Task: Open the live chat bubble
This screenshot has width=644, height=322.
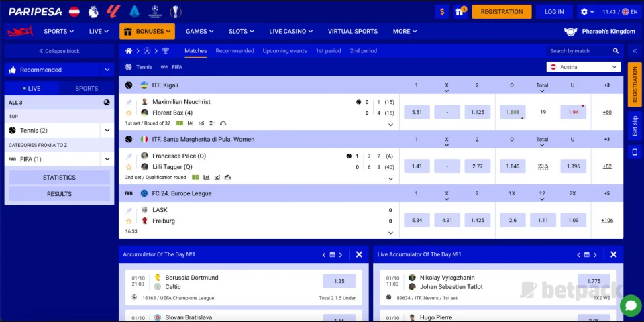Action: 630,305
